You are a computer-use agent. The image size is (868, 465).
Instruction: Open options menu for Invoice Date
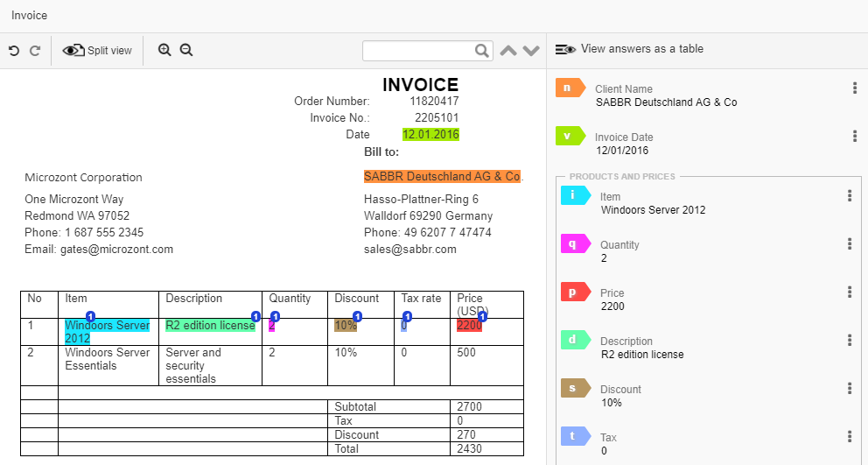point(855,136)
